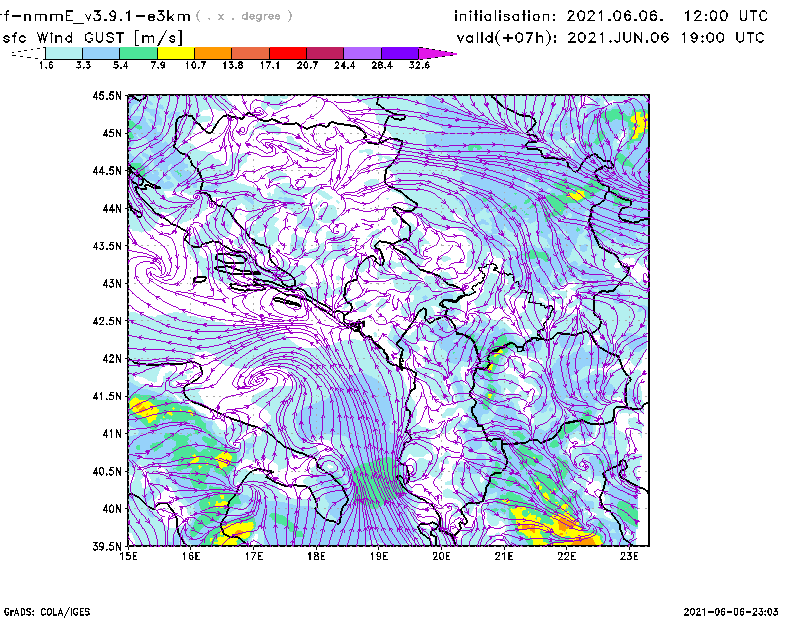Image resolution: width=800 pixels, height=618 pixels.
Task: Pick the crimson 20.7–24.4 legend swatch
Action: pos(325,53)
